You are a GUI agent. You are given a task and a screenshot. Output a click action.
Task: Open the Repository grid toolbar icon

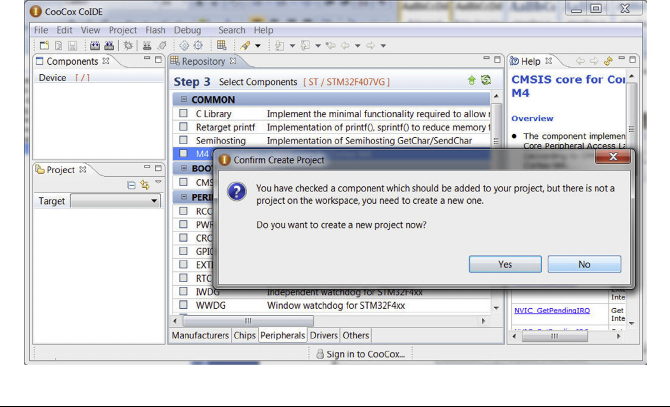tap(221, 45)
